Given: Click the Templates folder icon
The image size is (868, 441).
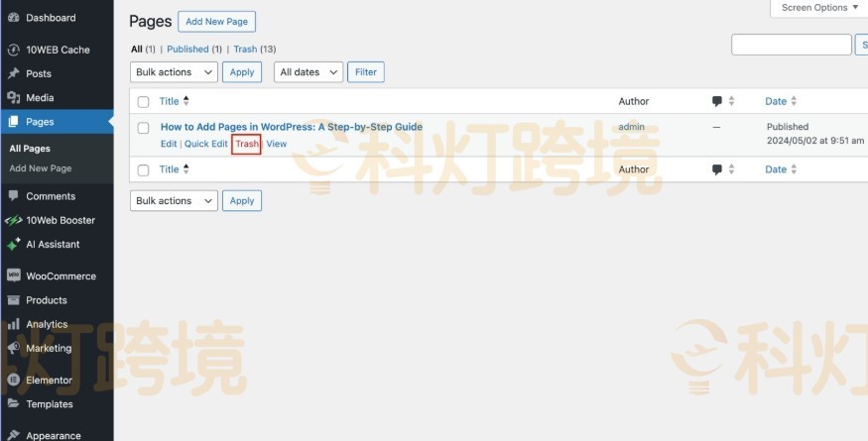Looking at the screenshot, I should 13,404.
